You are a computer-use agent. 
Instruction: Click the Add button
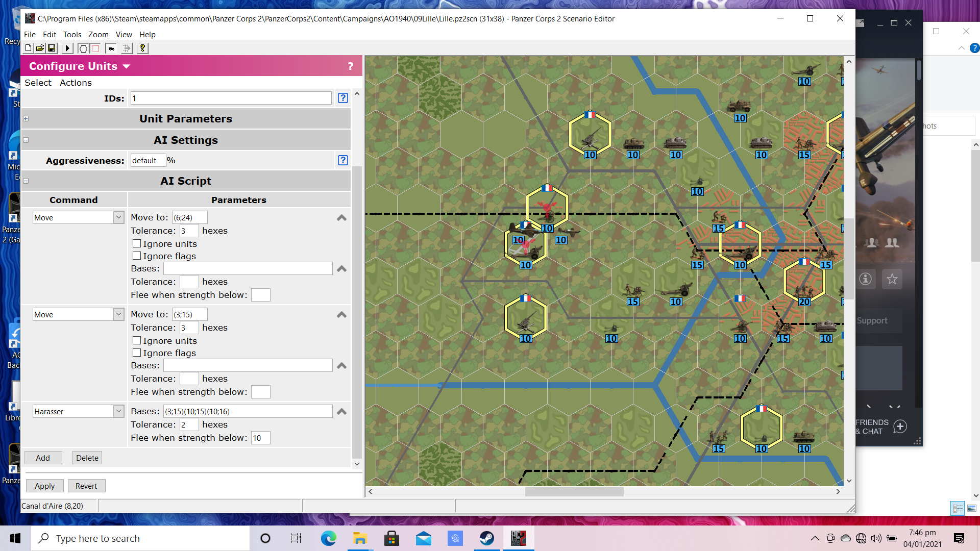[x=43, y=458]
